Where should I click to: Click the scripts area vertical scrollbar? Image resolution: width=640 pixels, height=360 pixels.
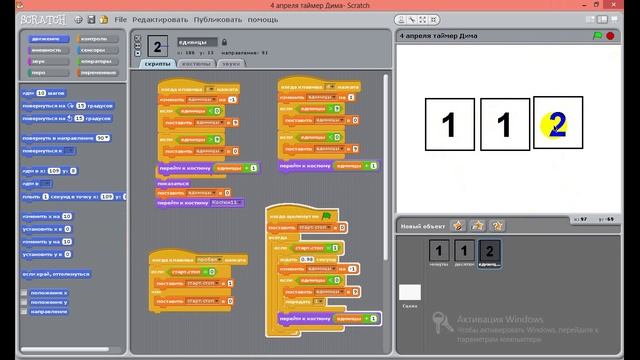[x=386, y=167]
